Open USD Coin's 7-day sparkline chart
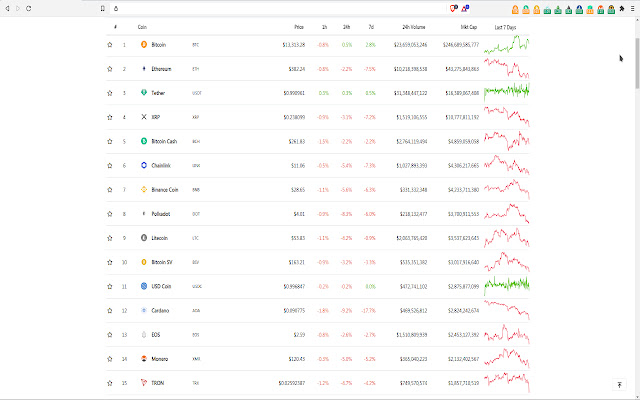 [x=507, y=285]
